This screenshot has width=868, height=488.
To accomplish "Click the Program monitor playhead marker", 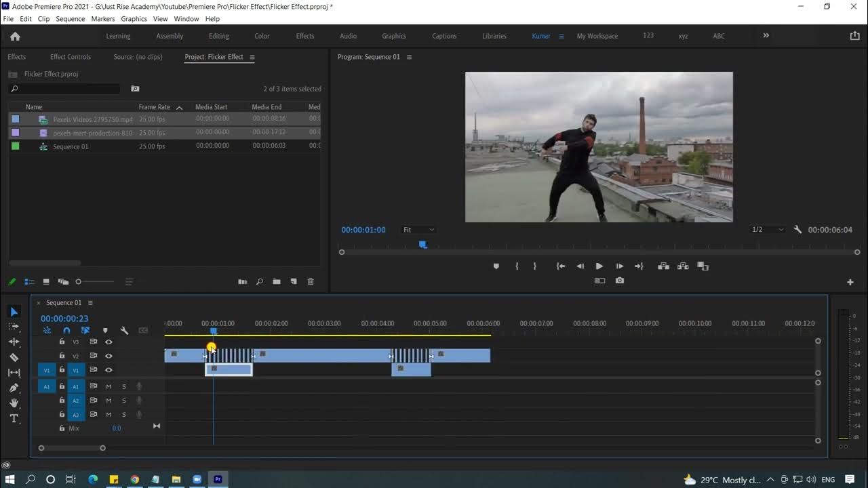I will 422,244.
